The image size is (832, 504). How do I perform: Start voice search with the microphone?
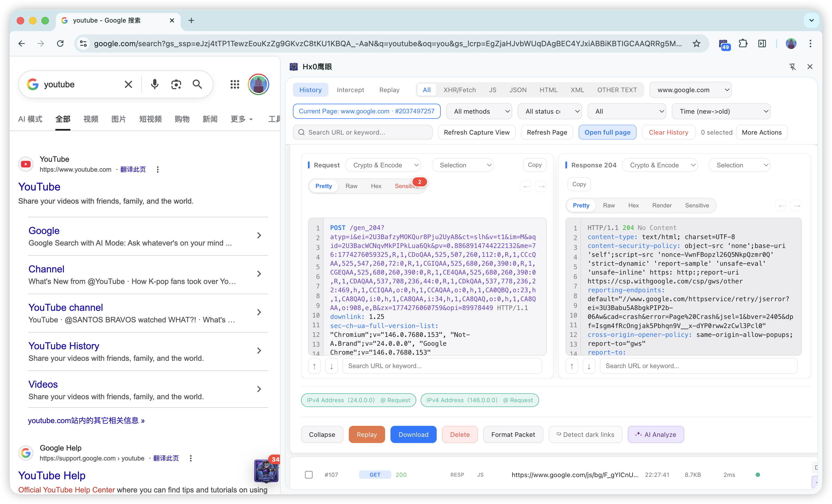click(x=155, y=84)
